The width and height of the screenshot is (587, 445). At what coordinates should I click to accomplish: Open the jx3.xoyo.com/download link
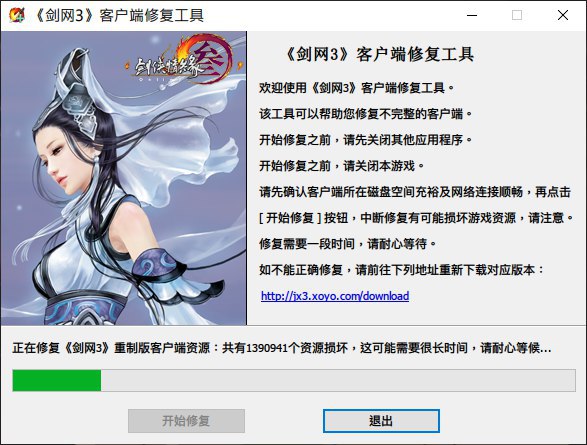click(x=335, y=296)
